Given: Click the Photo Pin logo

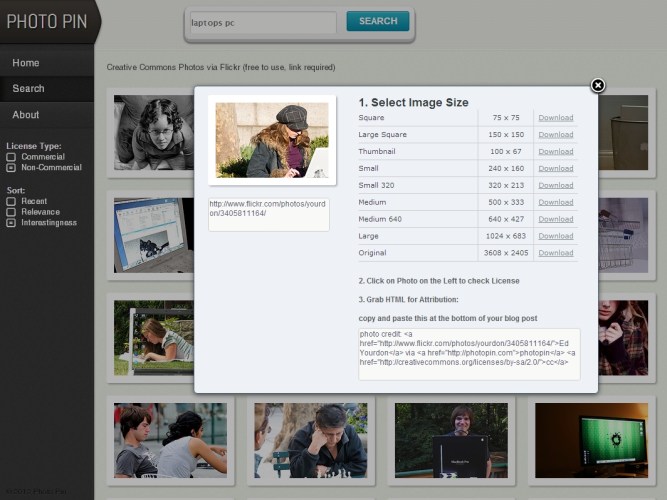Looking at the screenshot, I should [x=47, y=21].
